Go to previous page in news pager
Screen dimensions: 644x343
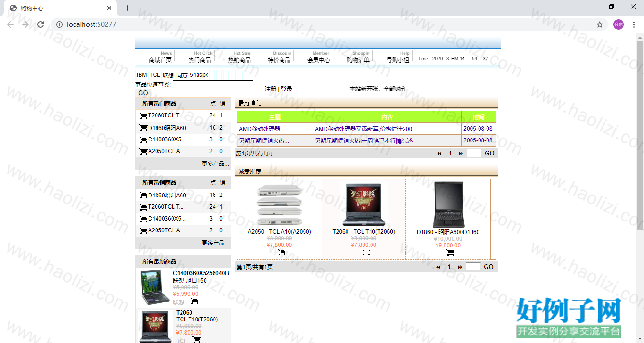(439, 153)
